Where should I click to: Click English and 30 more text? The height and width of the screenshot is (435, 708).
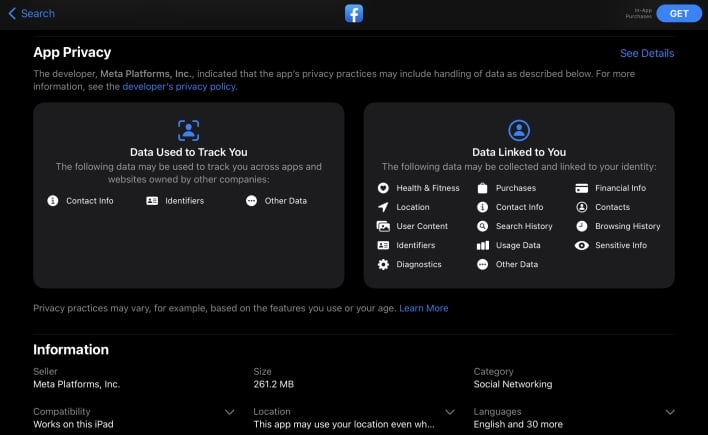(x=518, y=424)
